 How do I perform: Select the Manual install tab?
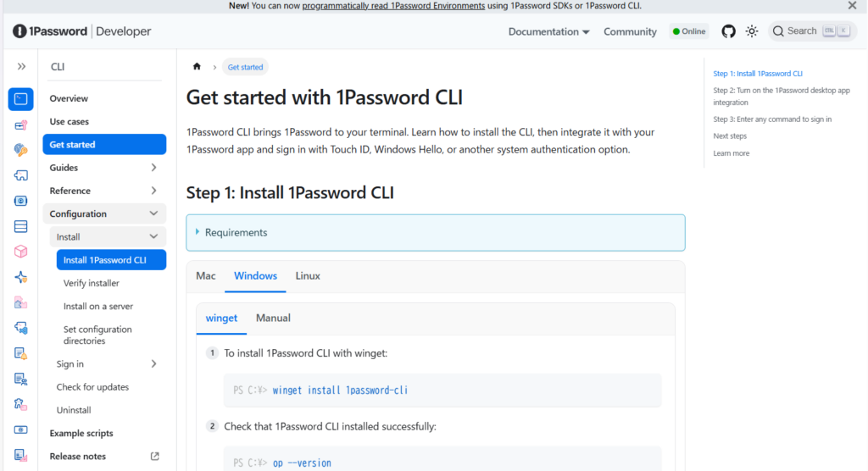coord(273,319)
